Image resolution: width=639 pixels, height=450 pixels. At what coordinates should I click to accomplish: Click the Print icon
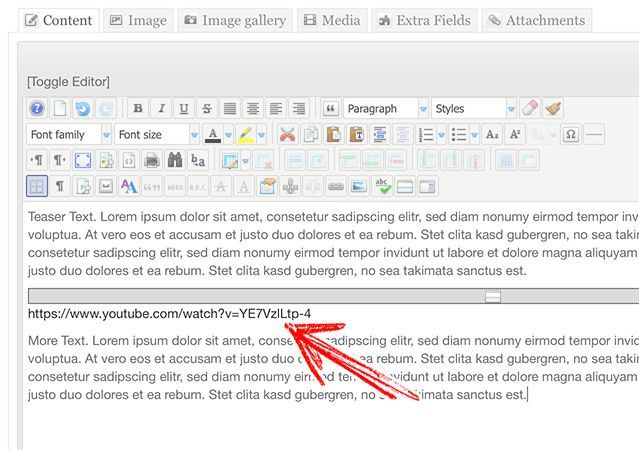pos(152,161)
